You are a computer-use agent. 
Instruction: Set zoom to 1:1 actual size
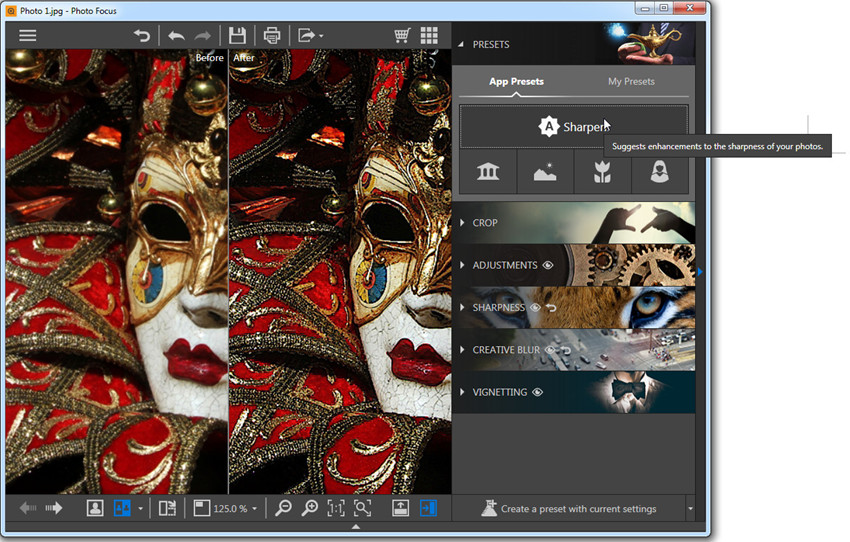[x=336, y=508]
